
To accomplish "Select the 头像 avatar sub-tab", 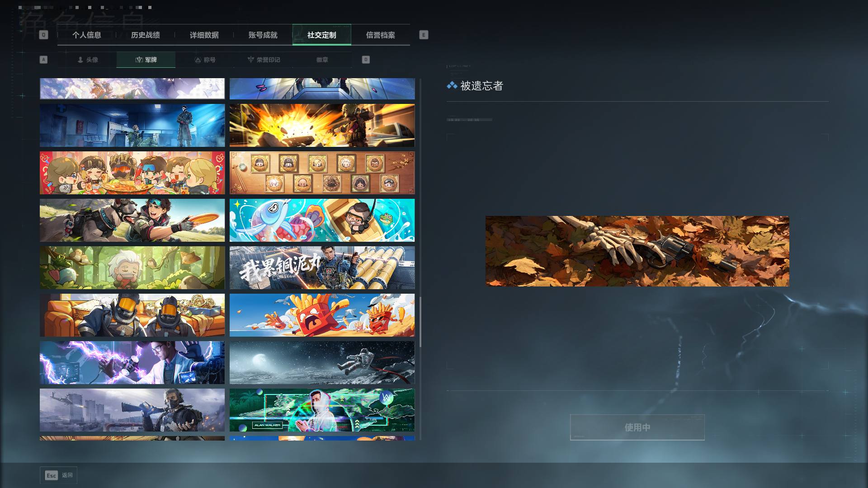I will (87, 60).
